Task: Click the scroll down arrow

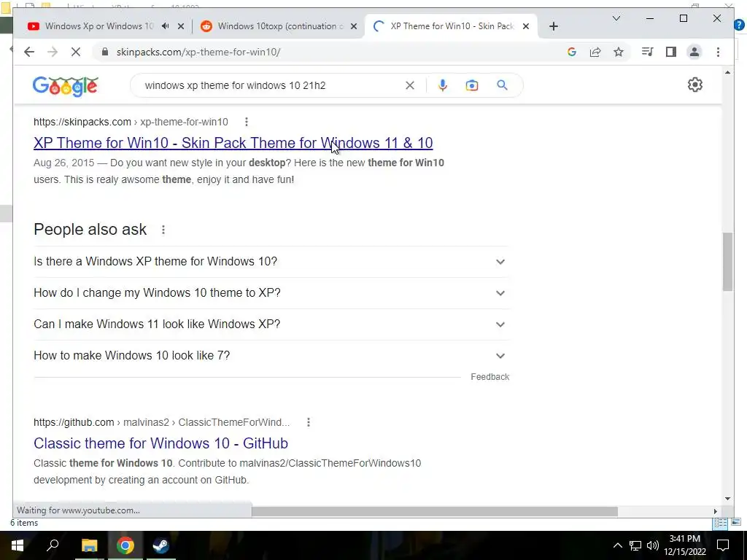Action: coord(727,499)
